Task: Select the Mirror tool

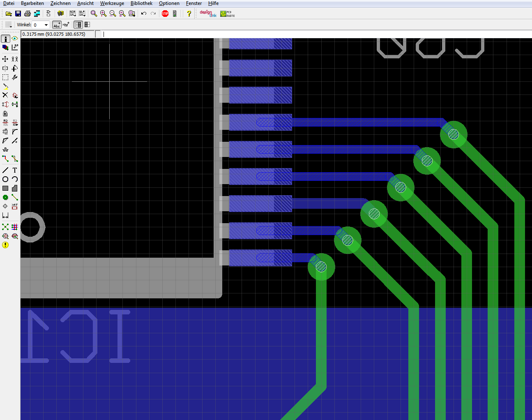Action: point(5,68)
